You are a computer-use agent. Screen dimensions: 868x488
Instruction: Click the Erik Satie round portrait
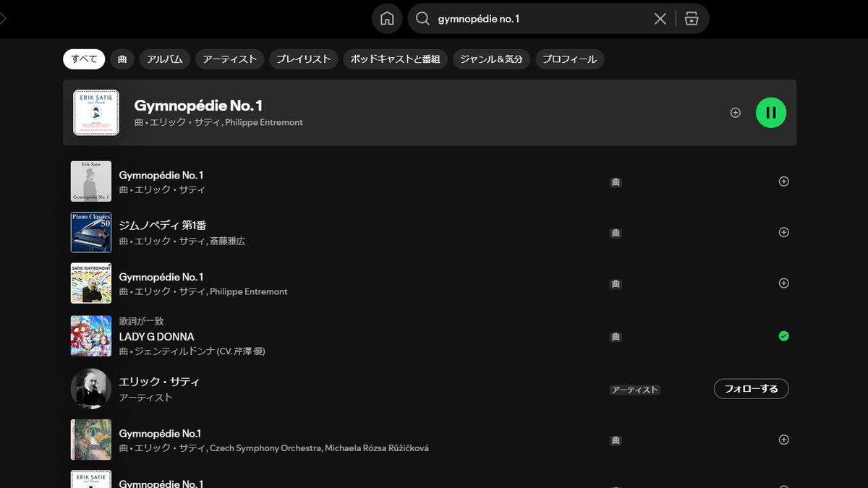coord(91,389)
